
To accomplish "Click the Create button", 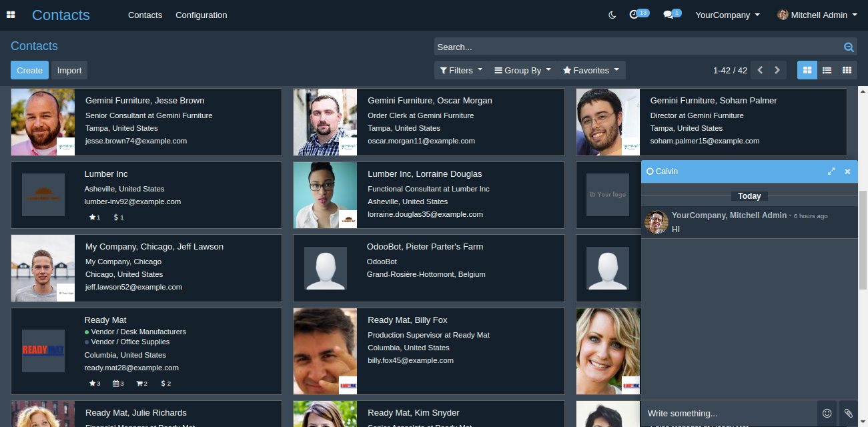I will pyautogui.click(x=29, y=70).
